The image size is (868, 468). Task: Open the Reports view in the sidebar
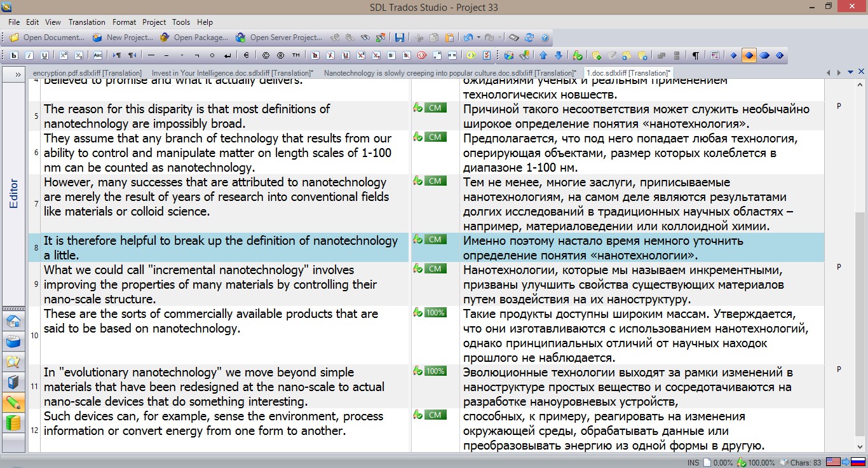tap(13, 382)
